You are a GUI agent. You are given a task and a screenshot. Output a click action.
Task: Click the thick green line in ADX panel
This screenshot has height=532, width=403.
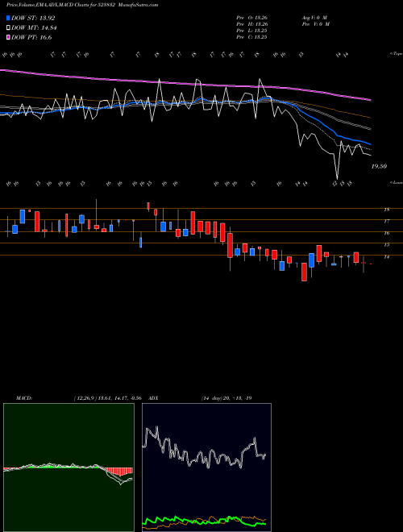pos(204,521)
